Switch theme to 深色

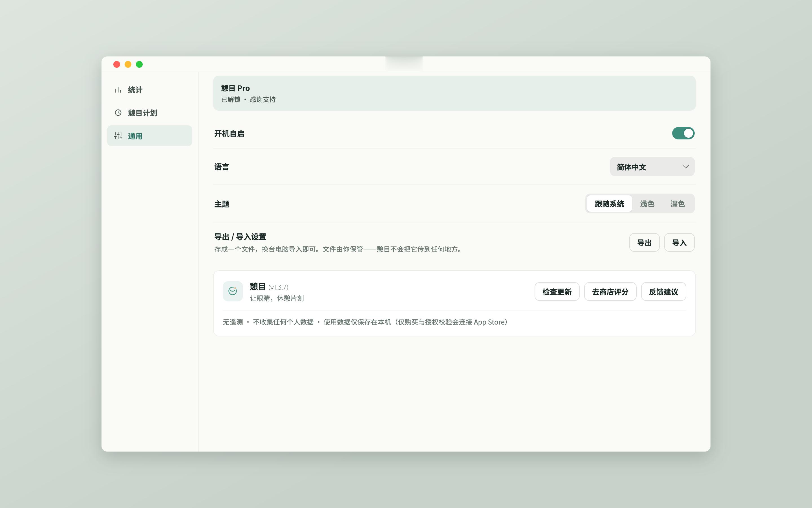(677, 203)
